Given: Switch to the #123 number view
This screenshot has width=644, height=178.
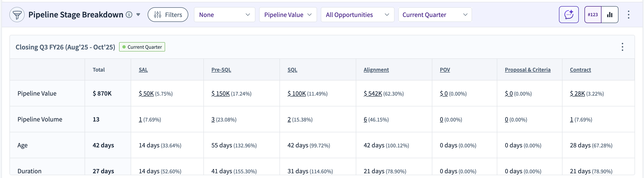Looking at the screenshot, I should (593, 15).
